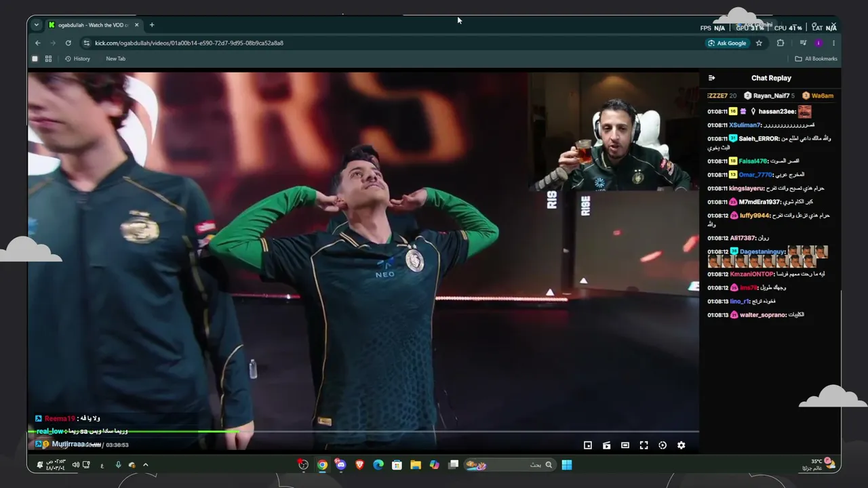868x488 pixels.
Task: Open a new browser tab
Action: click(x=152, y=25)
